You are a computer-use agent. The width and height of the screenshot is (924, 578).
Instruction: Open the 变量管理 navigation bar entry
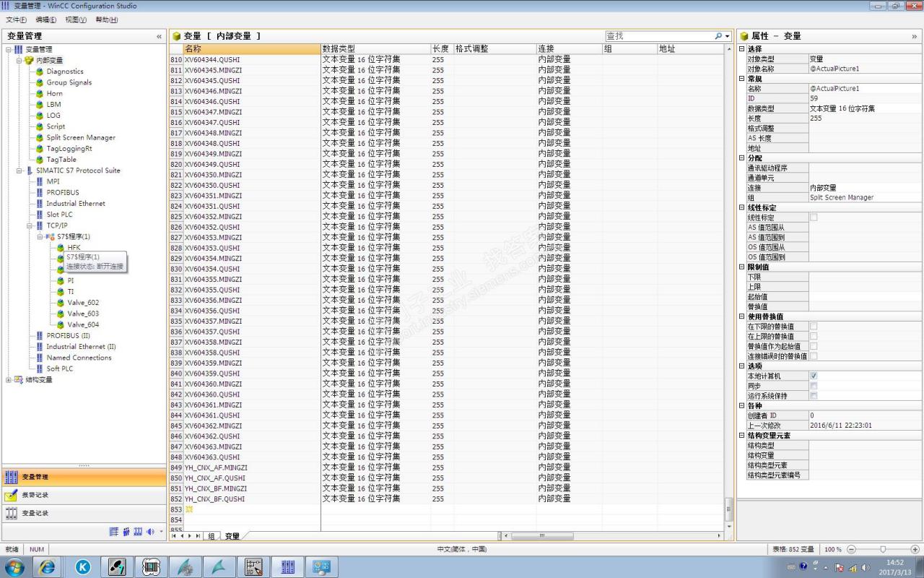click(84, 477)
